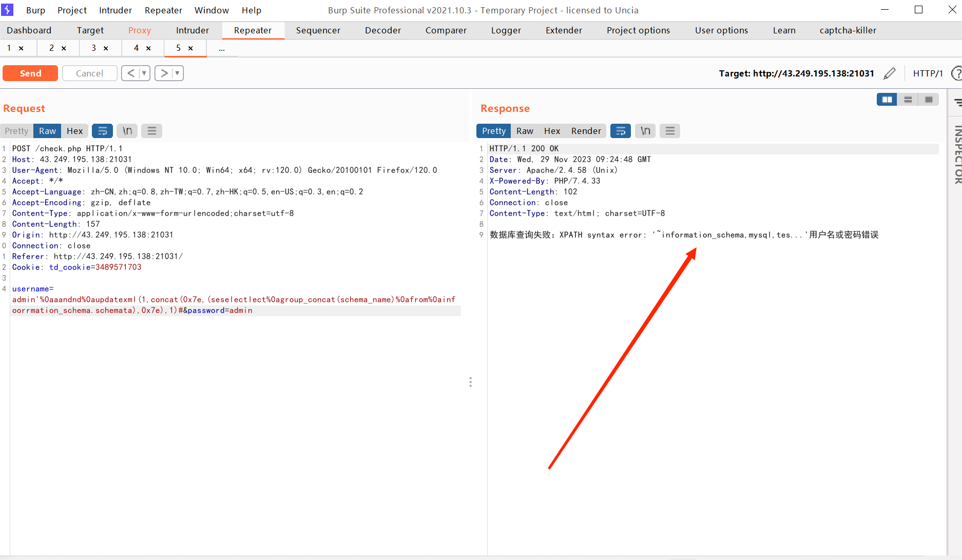Edit the target with the pencil icon
Screen dimensions: 962x560
tap(890, 73)
